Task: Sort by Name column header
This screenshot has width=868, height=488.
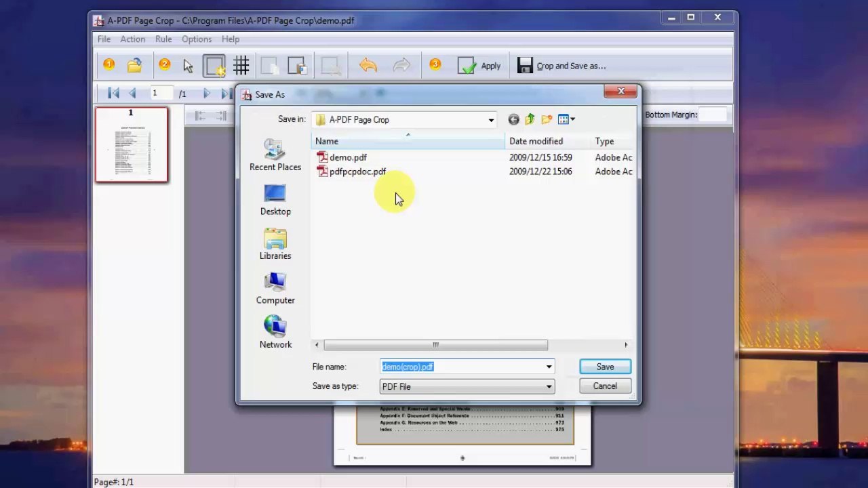Action: (408, 141)
